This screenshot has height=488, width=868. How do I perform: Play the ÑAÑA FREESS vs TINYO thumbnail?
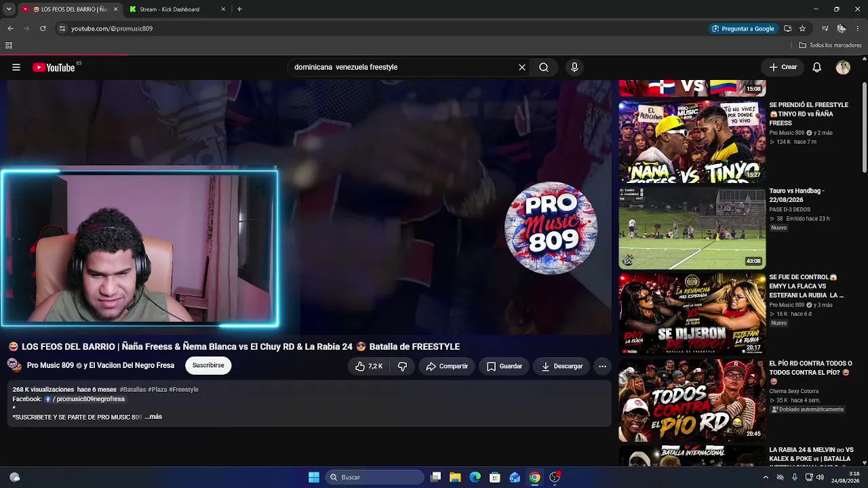coord(692,142)
